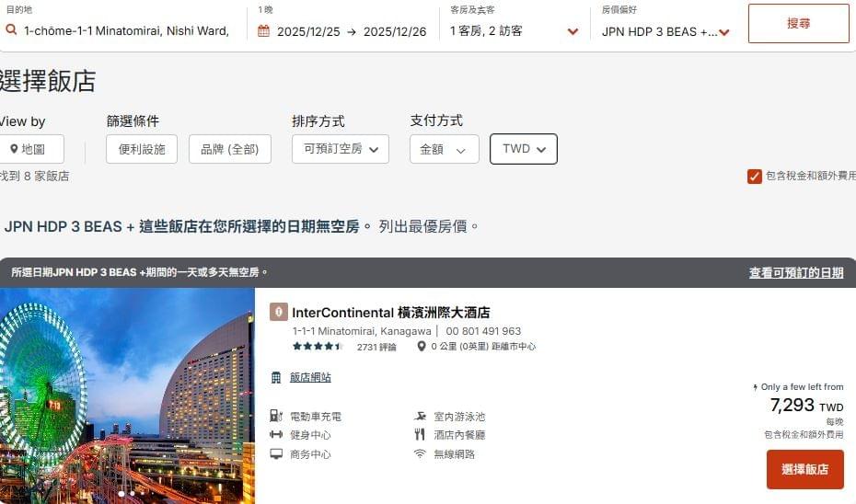
Task: Toggle 包含稅金和額外費用 checkbox
Action: 755,177
